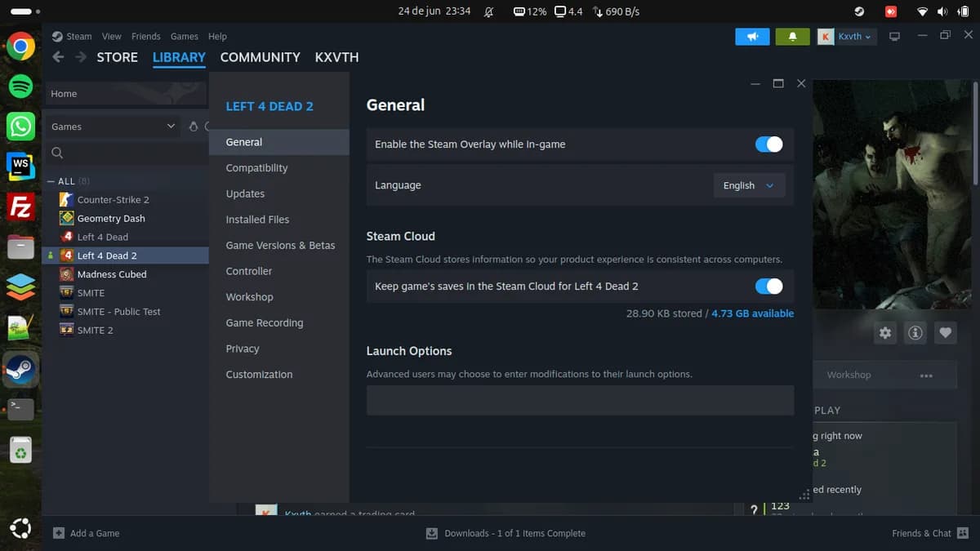Select the Game Recording settings section
Screen dimensions: 980x551
pos(279,323)
